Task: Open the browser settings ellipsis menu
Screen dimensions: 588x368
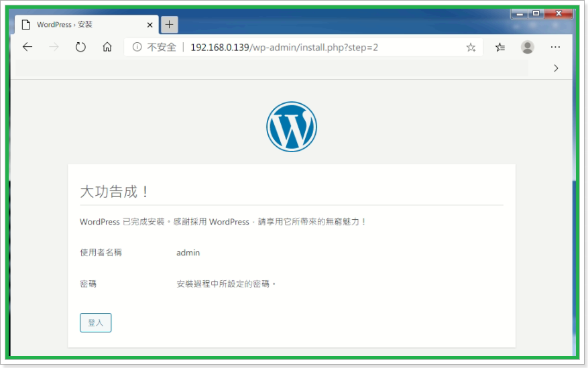Action: click(555, 47)
